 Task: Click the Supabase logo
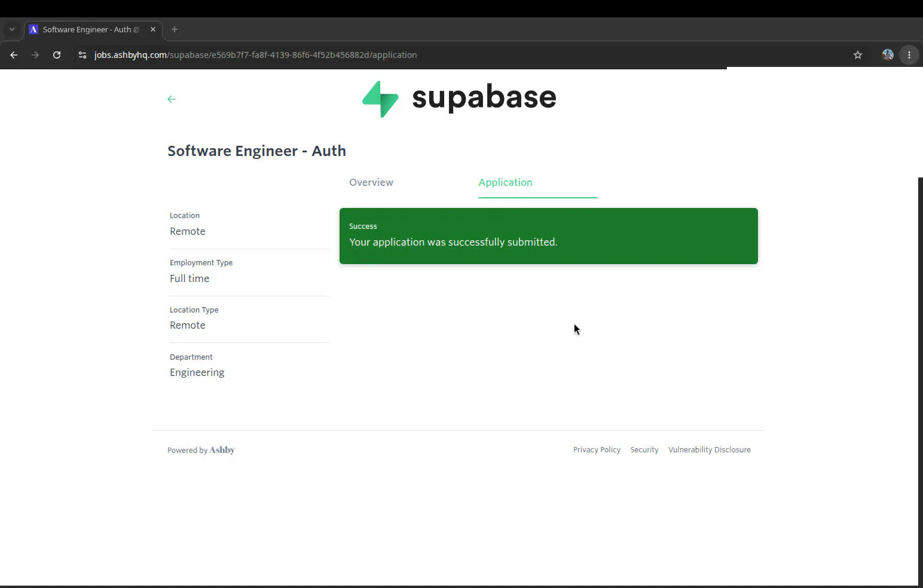click(459, 99)
